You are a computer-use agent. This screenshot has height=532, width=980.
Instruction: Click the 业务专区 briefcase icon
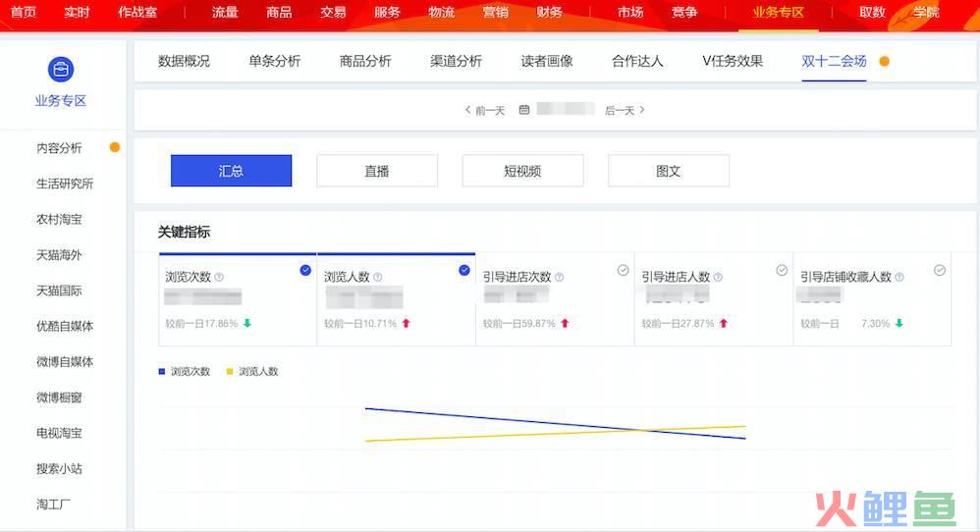61,70
